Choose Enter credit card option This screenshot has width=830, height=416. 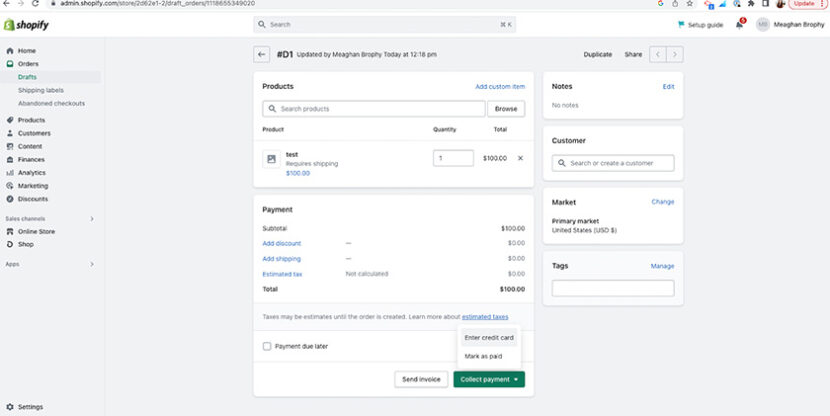(489, 338)
